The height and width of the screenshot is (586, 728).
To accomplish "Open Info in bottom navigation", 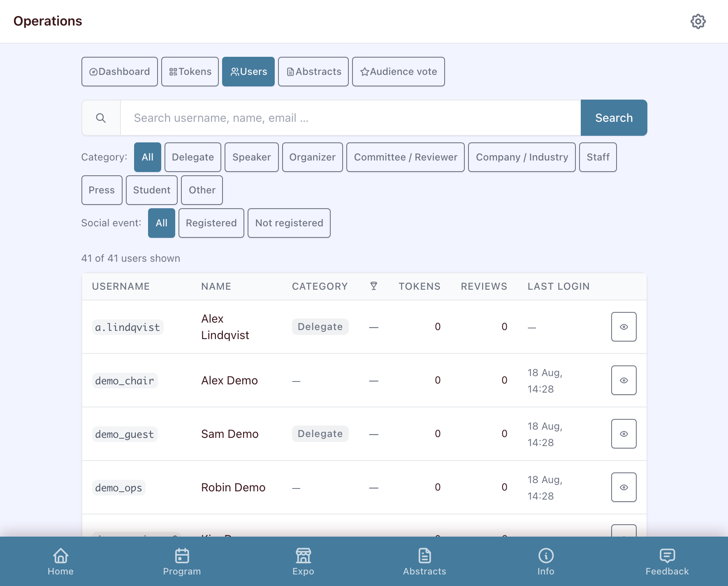I will pos(546,562).
